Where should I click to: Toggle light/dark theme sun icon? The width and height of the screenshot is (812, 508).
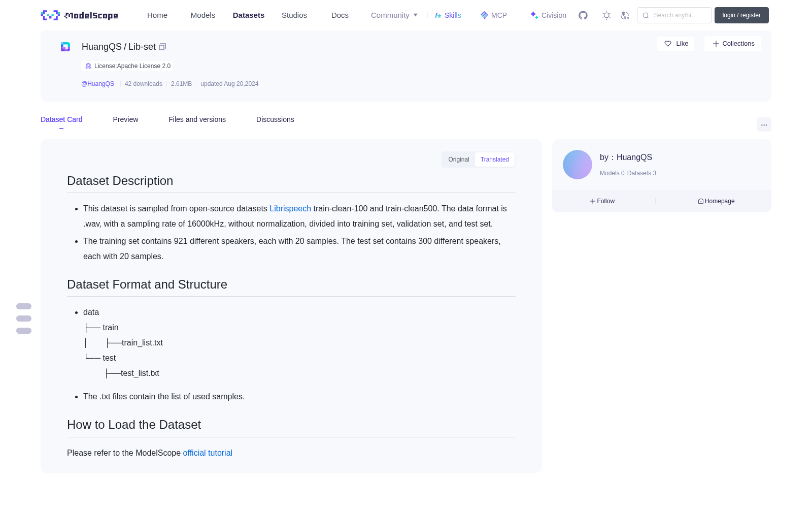pos(606,15)
